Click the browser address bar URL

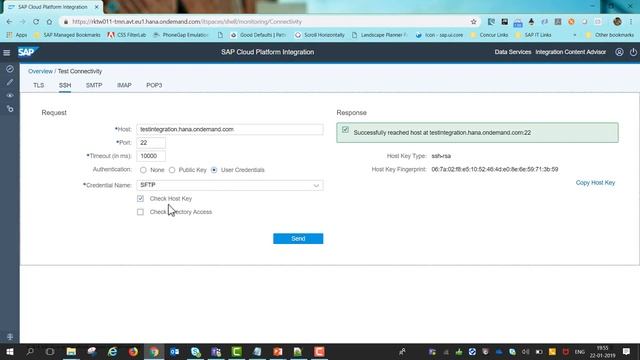tap(187, 22)
